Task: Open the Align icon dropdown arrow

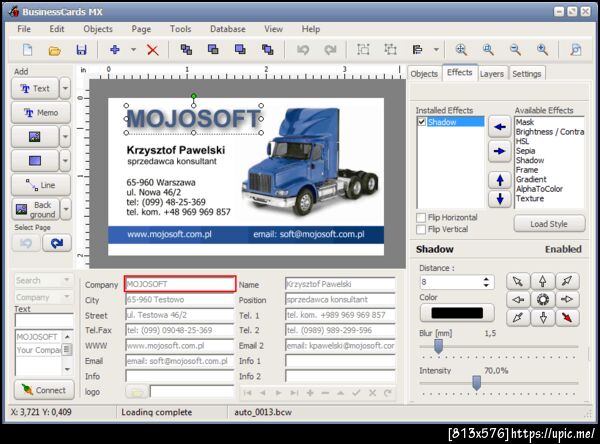Action: (x=436, y=50)
